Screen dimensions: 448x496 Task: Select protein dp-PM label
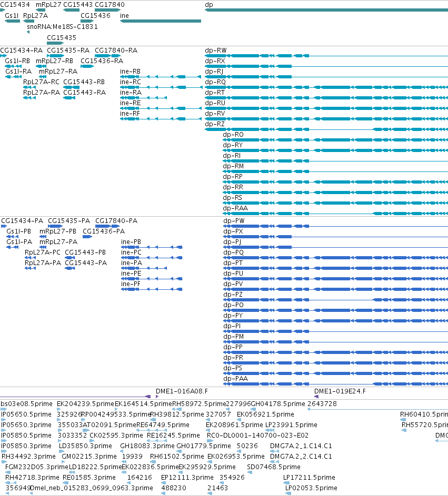[233, 337]
